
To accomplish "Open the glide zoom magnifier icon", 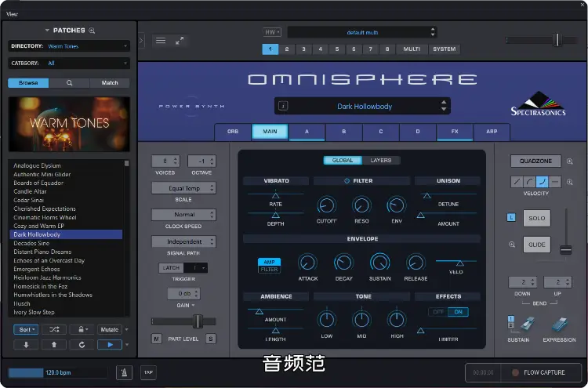I will coord(512,245).
